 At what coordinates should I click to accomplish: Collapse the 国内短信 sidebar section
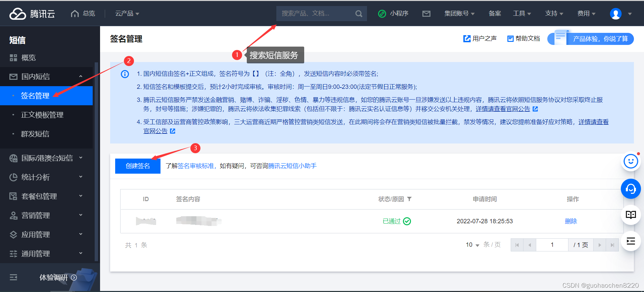click(81, 76)
